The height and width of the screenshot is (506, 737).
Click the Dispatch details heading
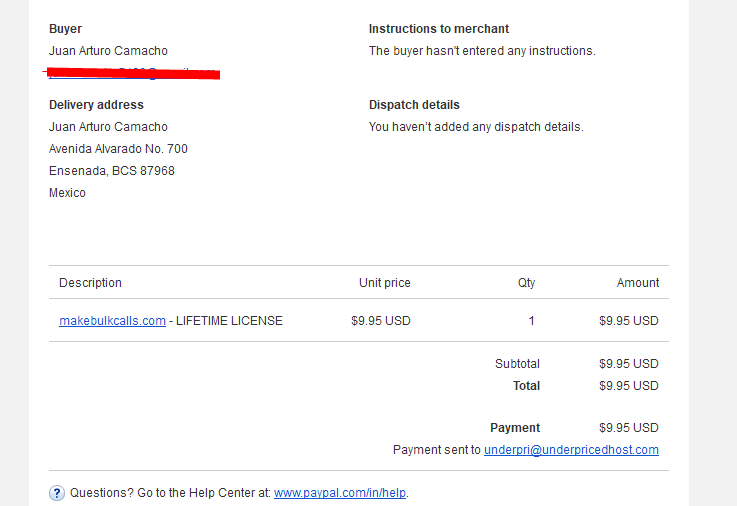click(x=414, y=105)
